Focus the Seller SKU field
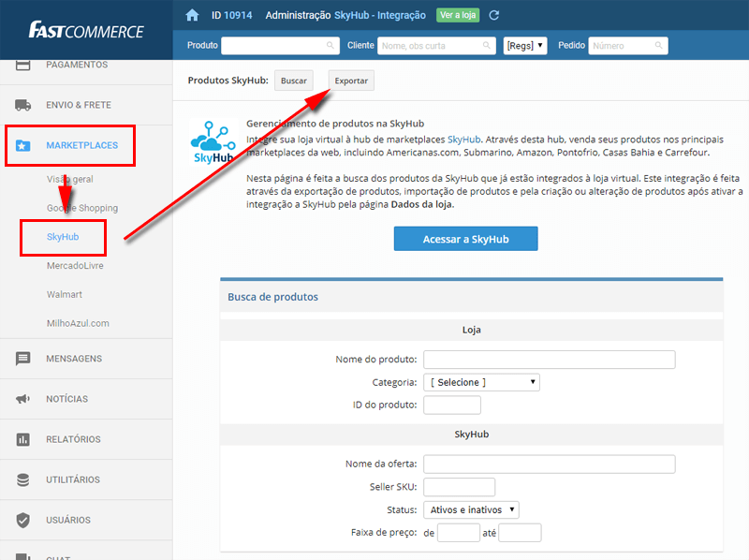This screenshot has height=560, width=749. click(x=459, y=487)
